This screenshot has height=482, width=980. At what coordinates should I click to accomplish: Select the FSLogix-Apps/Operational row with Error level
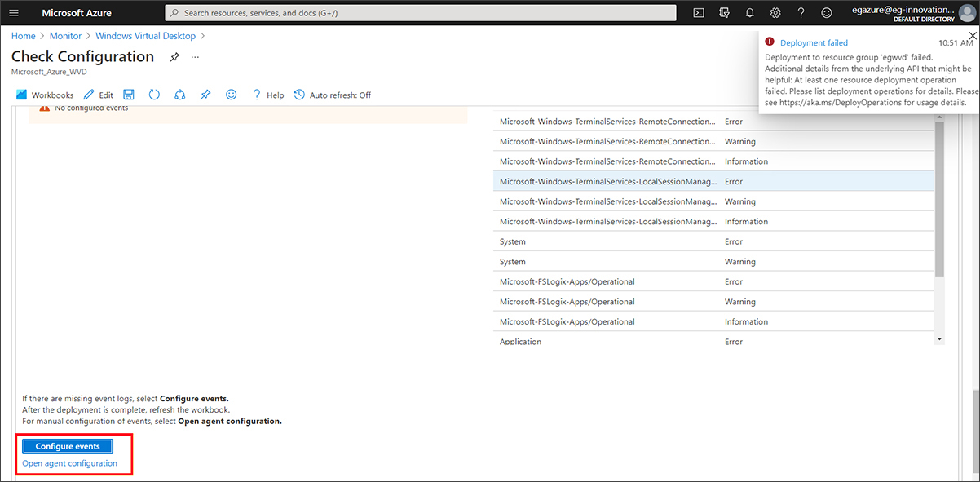point(714,281)
